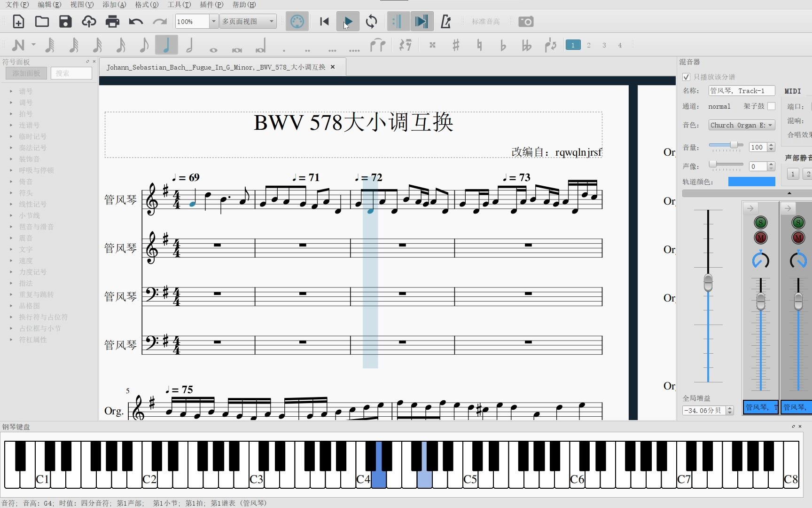Viewport: 812px width, 508px height.
Task: Add a tie to the note
Action: (378, 45)
